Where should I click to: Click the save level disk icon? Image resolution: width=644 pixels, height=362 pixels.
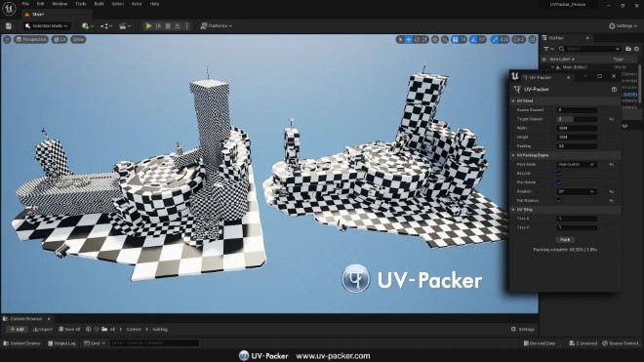9,26
